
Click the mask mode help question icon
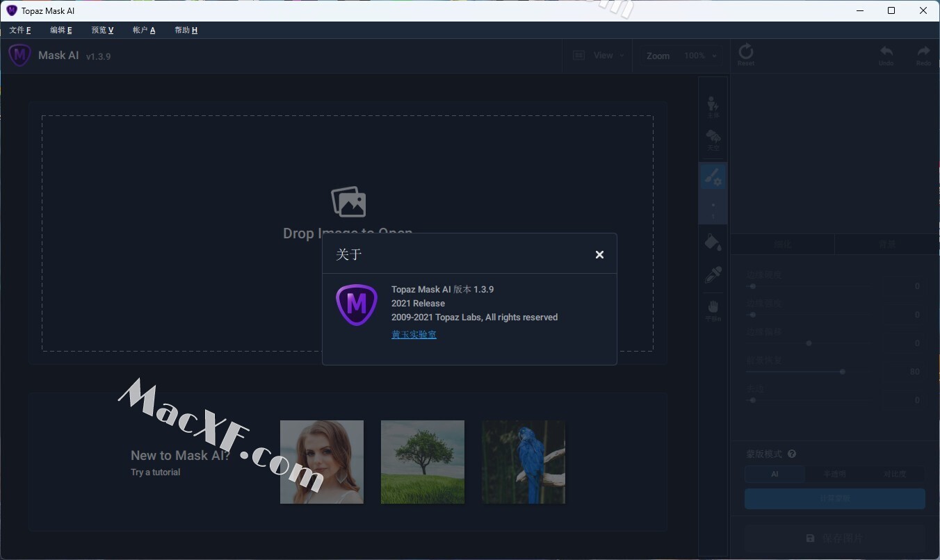(792, 454)
